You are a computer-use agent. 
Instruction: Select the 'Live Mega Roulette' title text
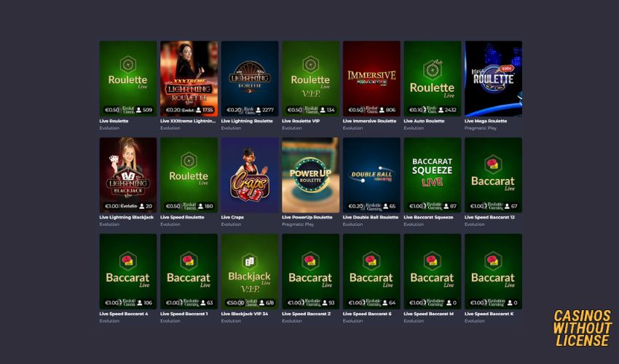coord(486,121)
